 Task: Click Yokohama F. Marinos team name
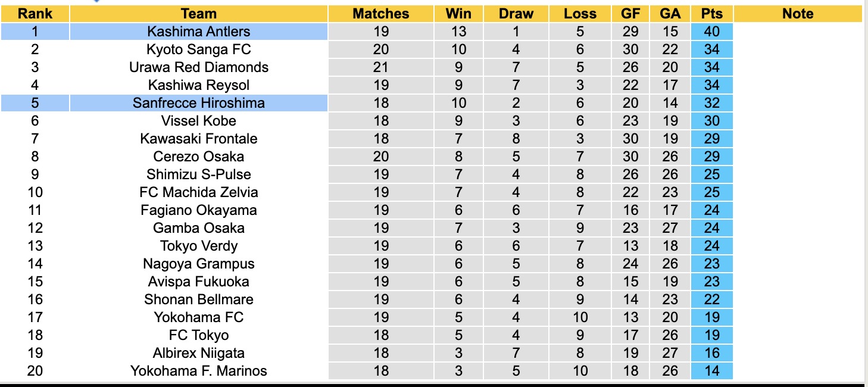[199, 371]
